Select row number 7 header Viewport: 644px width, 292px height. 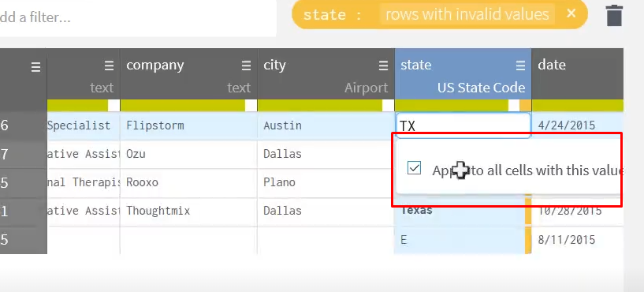point(24,154)
